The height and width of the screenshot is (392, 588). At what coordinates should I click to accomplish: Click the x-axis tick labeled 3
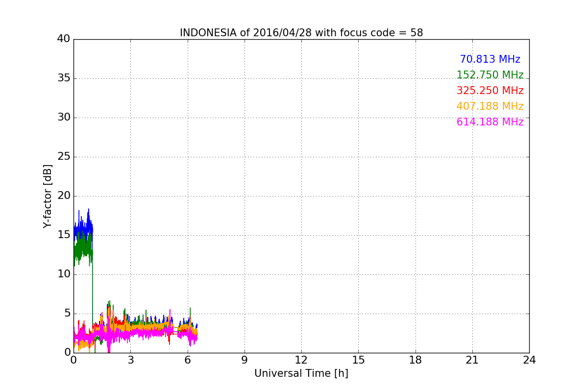point(130,360)
